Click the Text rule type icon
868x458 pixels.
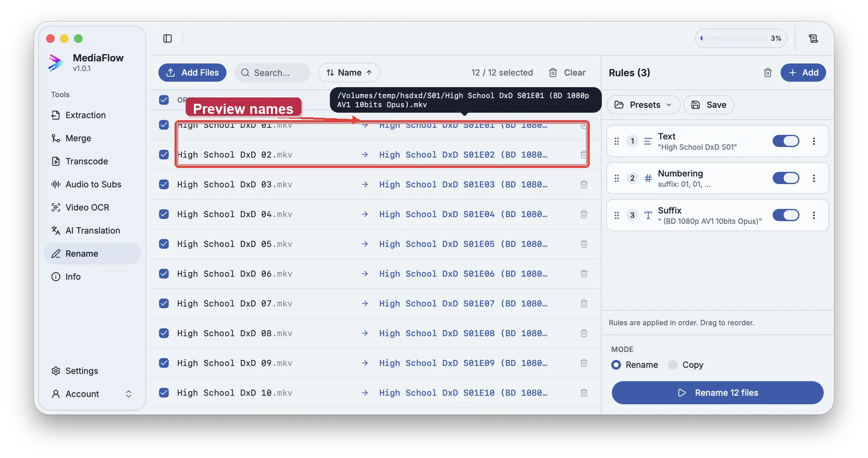point(648,141)
